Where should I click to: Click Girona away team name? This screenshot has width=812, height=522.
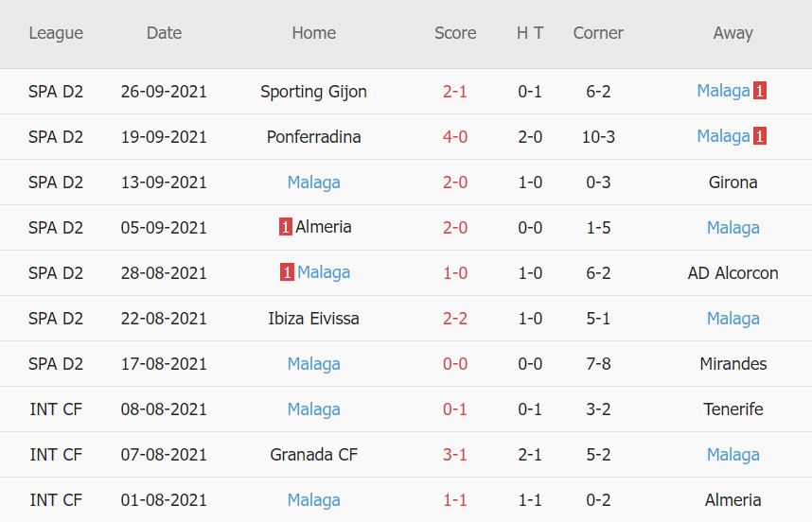(733, 183)
